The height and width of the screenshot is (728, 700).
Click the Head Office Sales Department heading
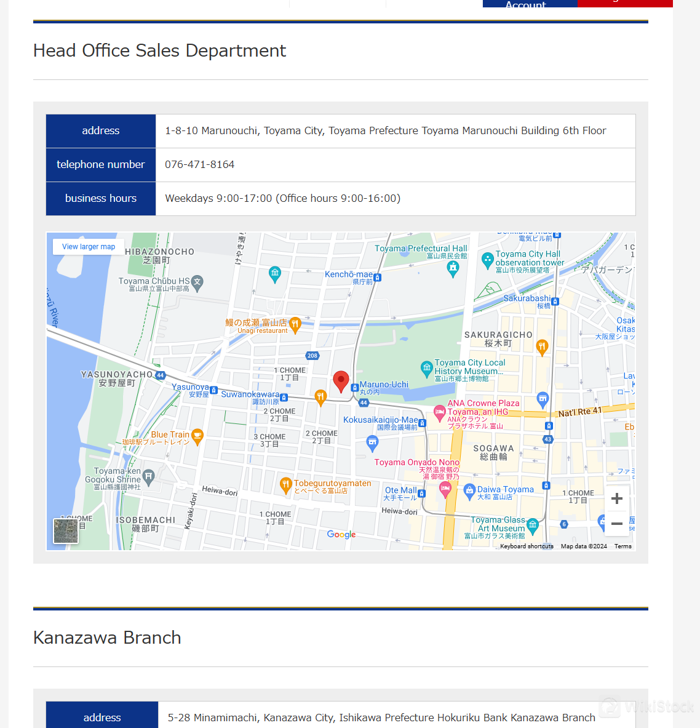[x=160, y=50]
